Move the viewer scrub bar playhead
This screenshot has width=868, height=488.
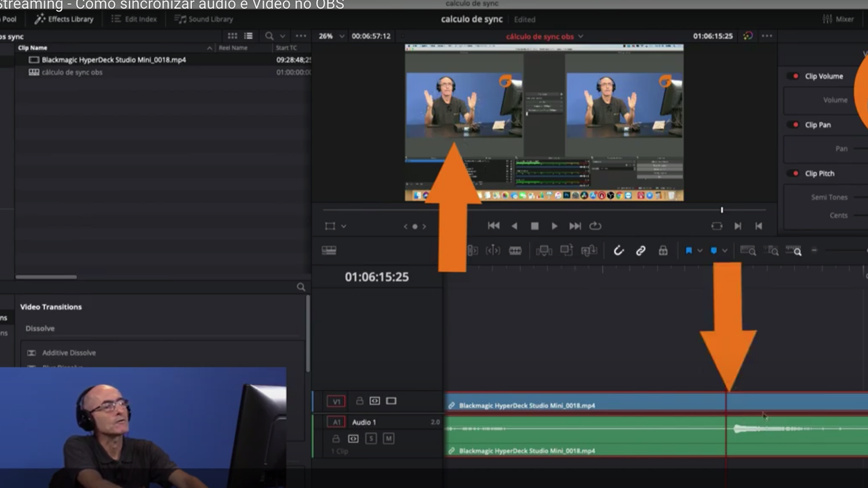(722, 210)
